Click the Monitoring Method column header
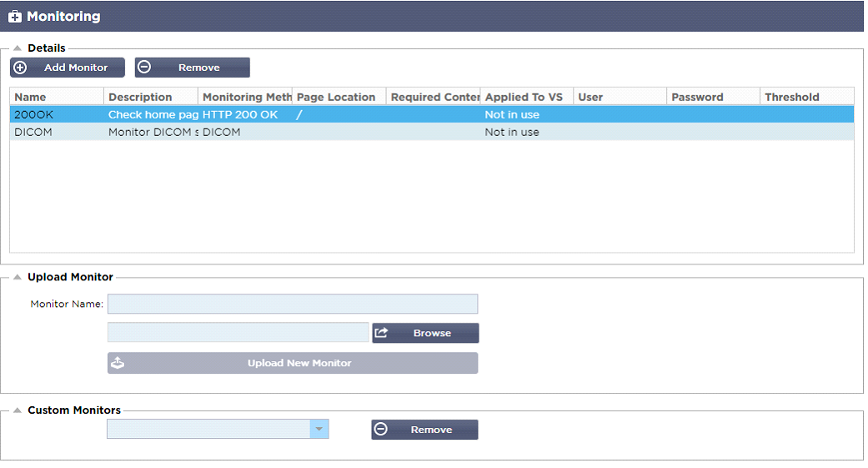This screenshot has width=868, height=468. [245, 97]
